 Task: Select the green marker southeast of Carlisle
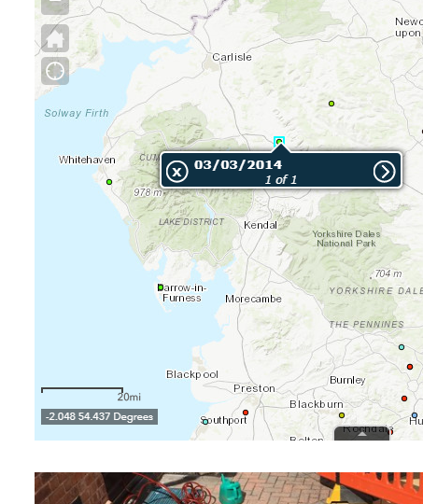click(x=331, y=104)
